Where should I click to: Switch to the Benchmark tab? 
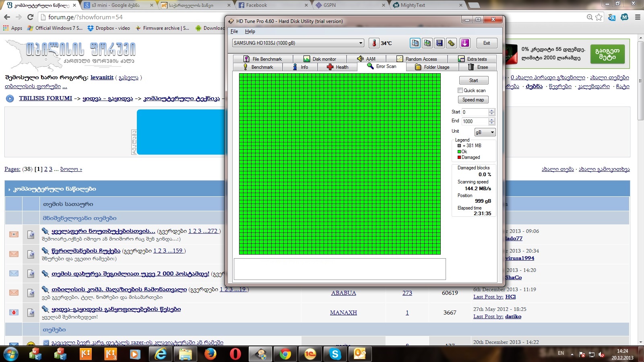258,67
